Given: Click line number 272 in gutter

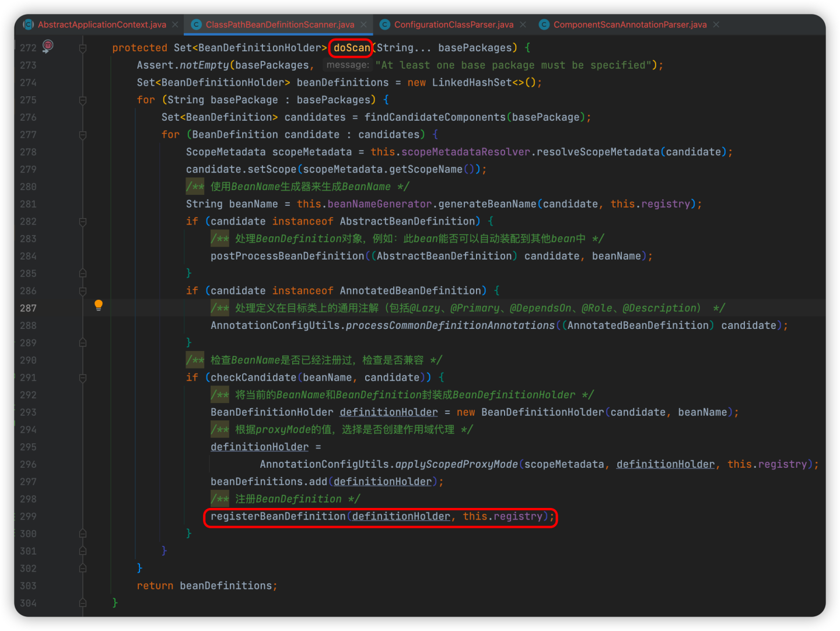Looking at the screenshot, I should coord(28,48).
